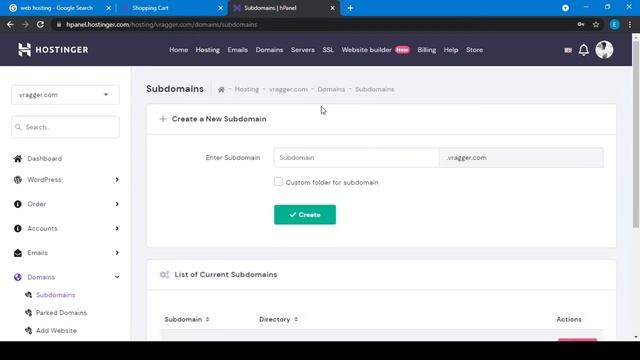Expand the Emails sidebar section

click(x=117, y=253)
